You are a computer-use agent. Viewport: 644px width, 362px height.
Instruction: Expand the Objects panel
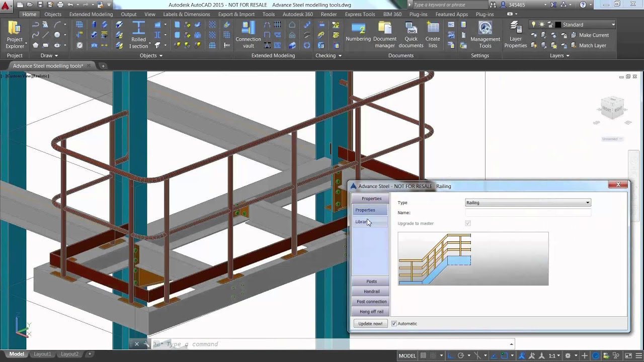coord(151,55)
